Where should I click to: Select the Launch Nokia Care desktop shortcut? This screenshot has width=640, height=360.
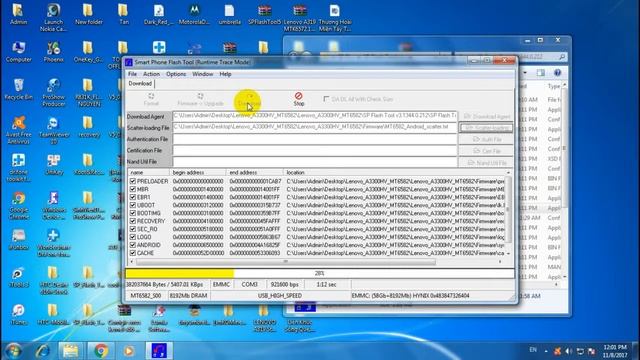53,18
